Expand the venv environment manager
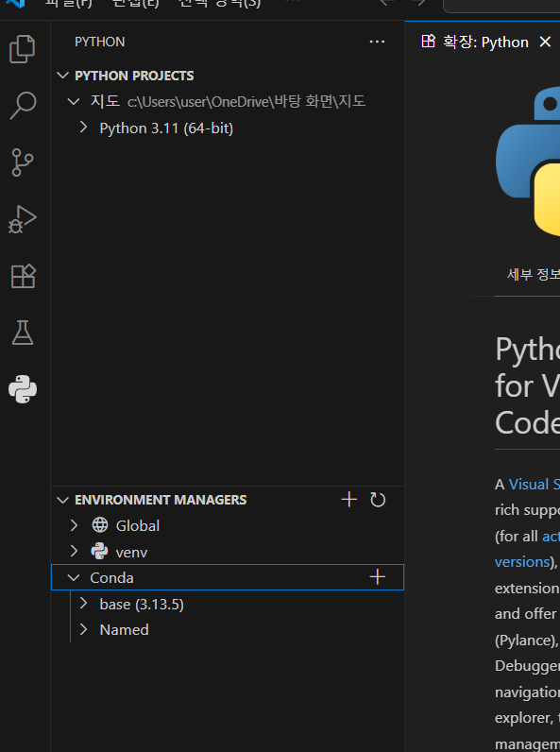 coord(74,551)
